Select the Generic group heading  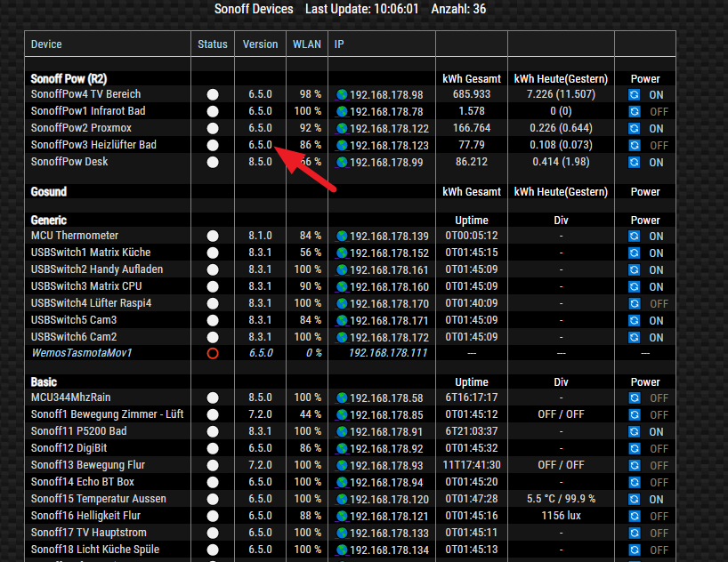point(49,220)
